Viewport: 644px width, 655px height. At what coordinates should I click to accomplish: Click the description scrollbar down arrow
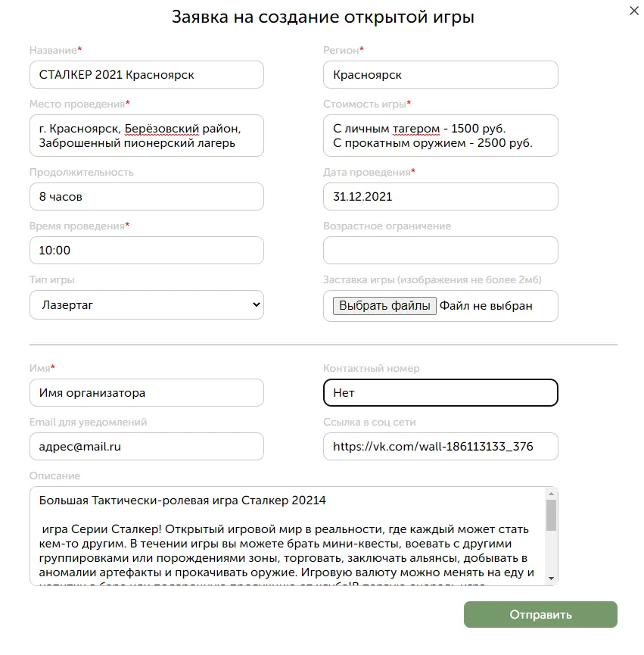tap(551, 579)
